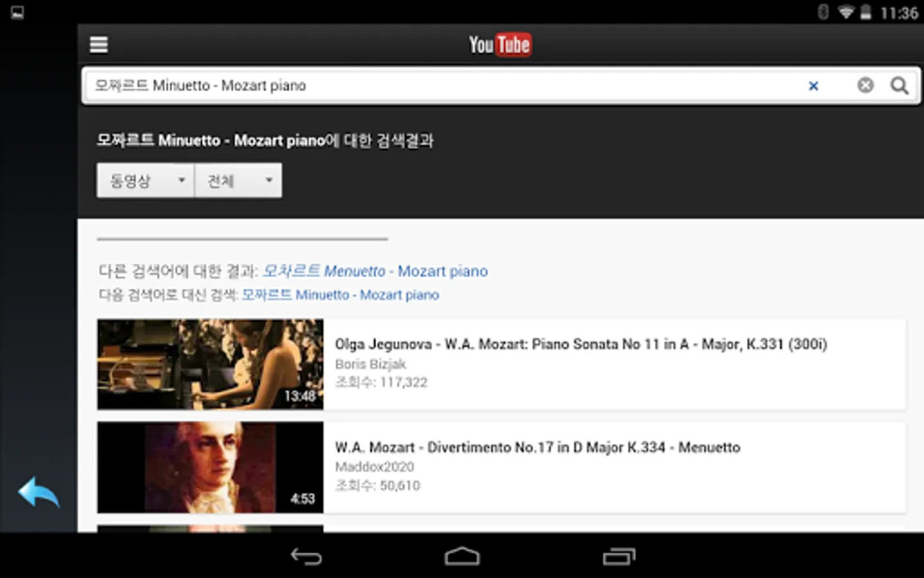Tap the Wi-Fi status icon

point(846,12)
